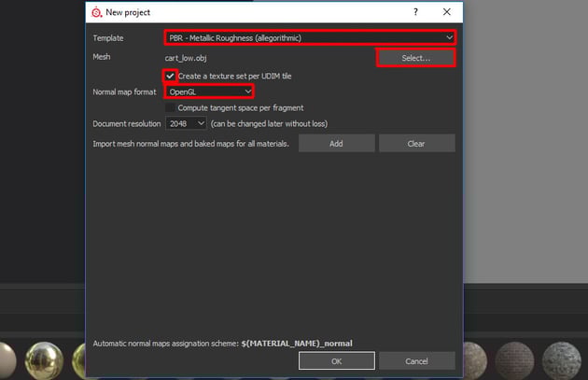Open the Template dropdown showing PBR Metallic Roughness

(310, 38)
